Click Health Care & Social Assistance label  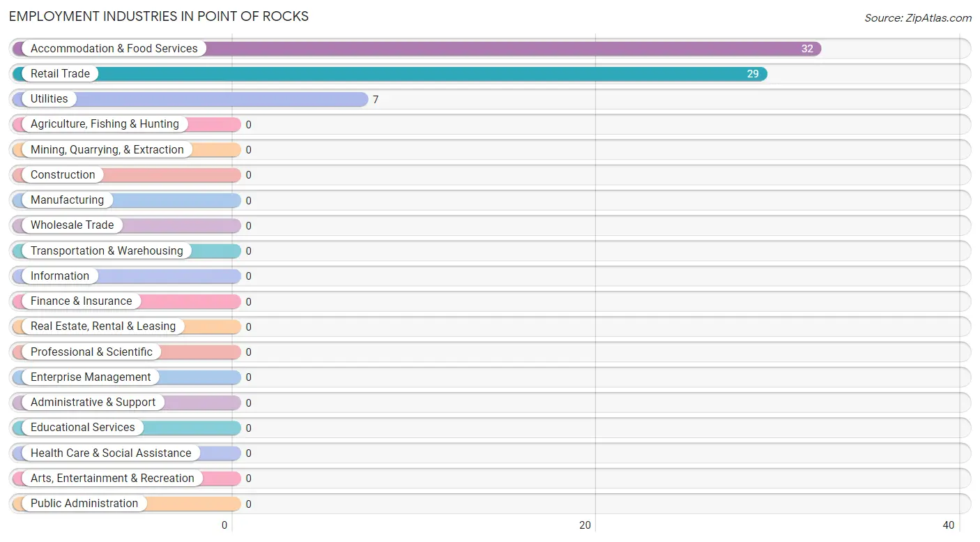[x=111, y=453]
